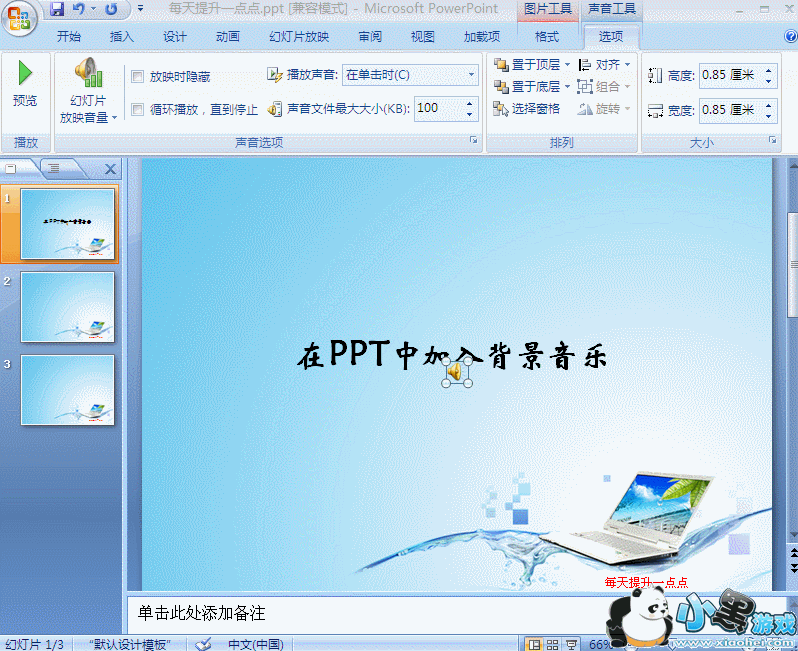Open the 播放声音 dropdown showing 在单击时(C)
This screenshot has height=651, width=798.
pyautogui.click(x=410, y=75)
